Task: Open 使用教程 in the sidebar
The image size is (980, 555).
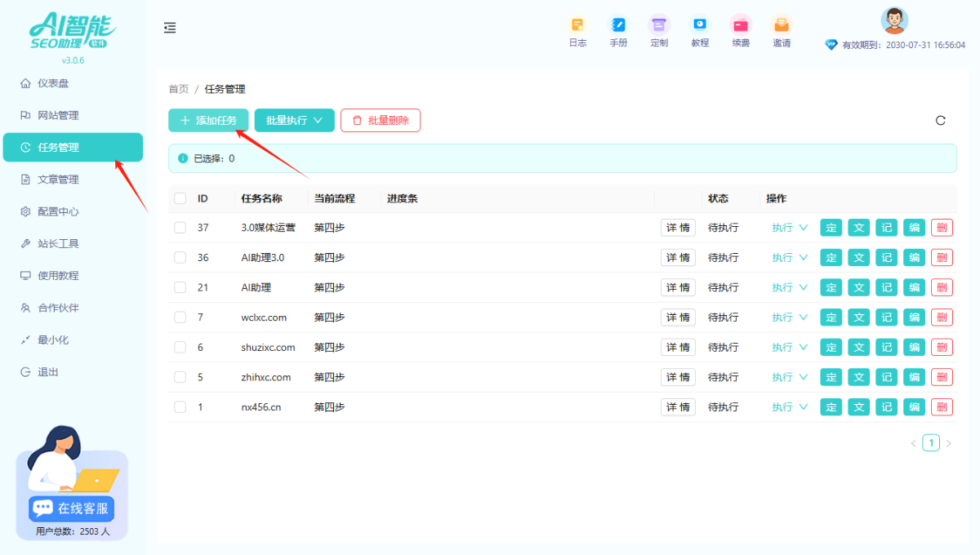Action: pyautogui.click(x=73, y=276)
